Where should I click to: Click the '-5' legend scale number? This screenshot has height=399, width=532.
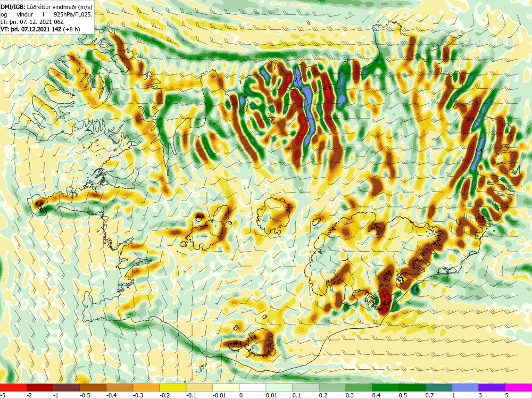point(3,395)
